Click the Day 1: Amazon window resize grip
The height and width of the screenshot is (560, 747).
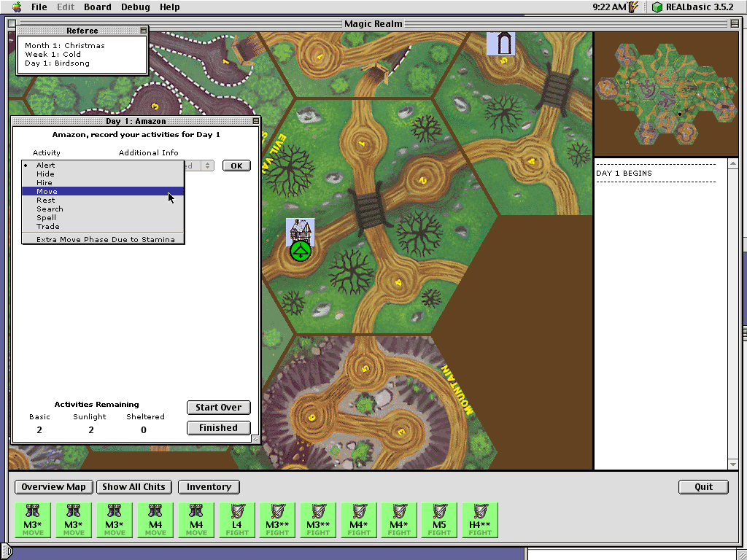255,439
